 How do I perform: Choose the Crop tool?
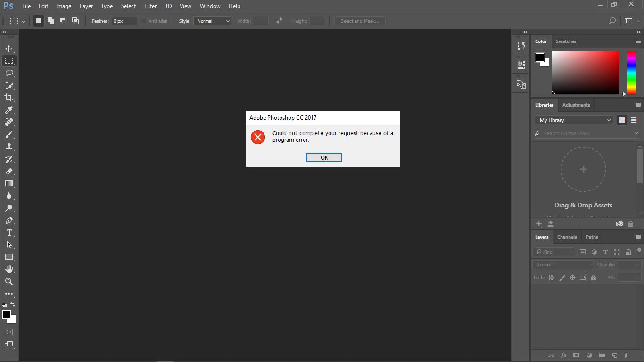pyautogui.click(x=10, y=98)
